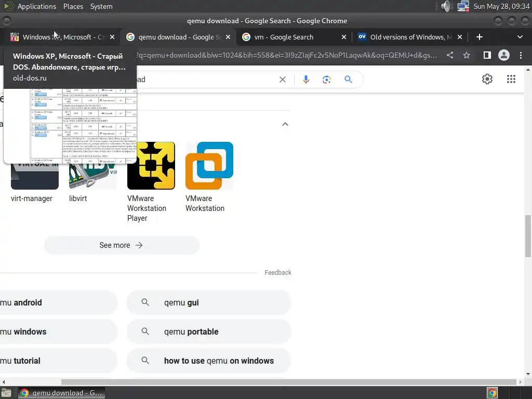Select the qemu portable related search

point(209,331)
